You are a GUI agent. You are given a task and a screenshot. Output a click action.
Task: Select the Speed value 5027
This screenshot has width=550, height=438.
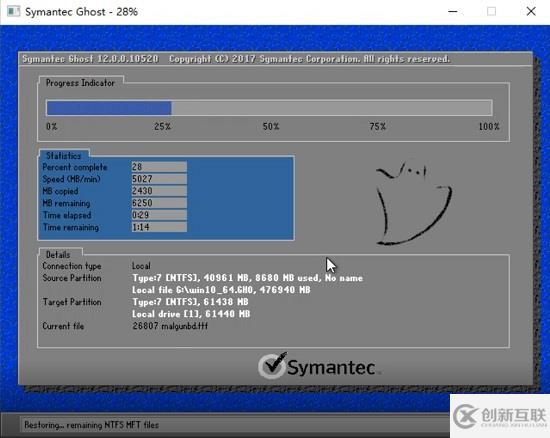tap(159, 179)
